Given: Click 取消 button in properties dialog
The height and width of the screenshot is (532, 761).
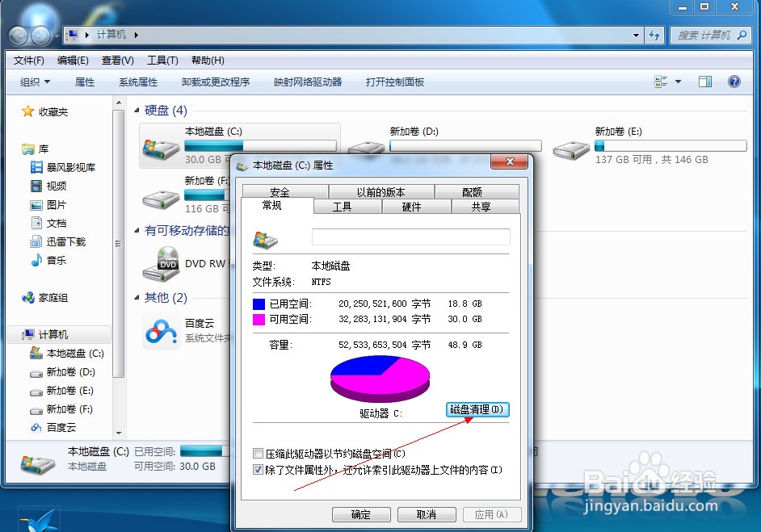Looking at the screenshot, I should (x=427, y=514).
